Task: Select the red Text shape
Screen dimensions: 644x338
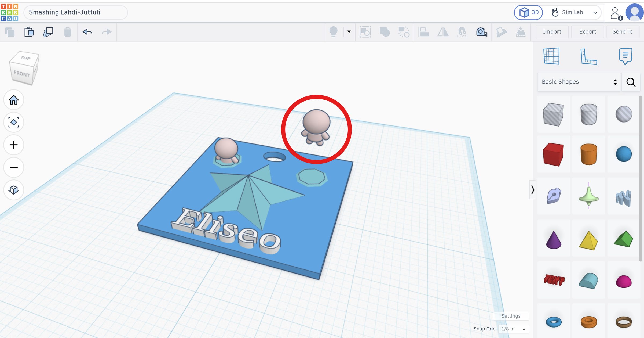Action: tap(554, 280)
